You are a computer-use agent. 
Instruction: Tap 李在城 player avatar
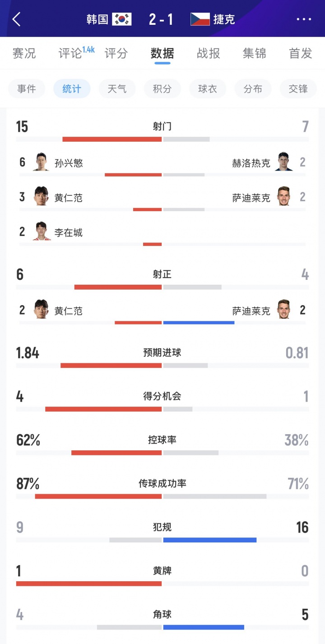[x=41, y=231]
